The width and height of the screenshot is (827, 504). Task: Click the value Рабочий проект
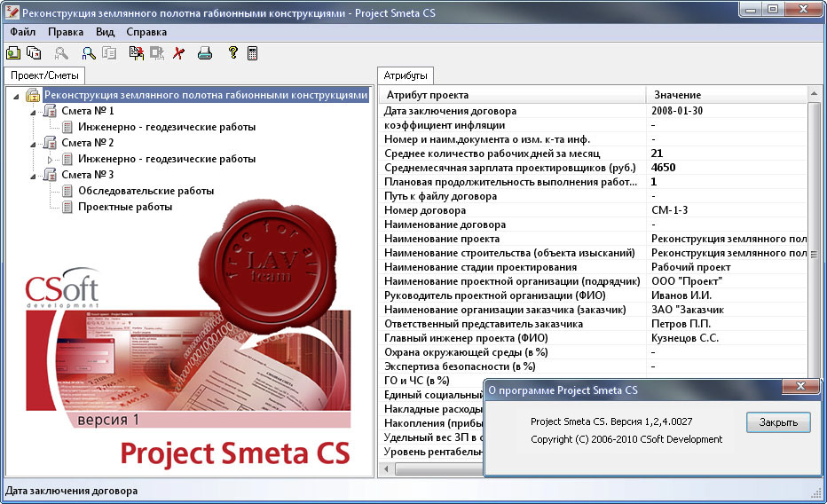pos(691,267)
